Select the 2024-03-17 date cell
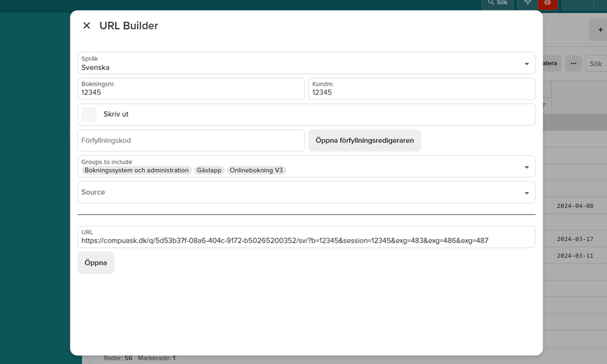 [x=575, y=239]
